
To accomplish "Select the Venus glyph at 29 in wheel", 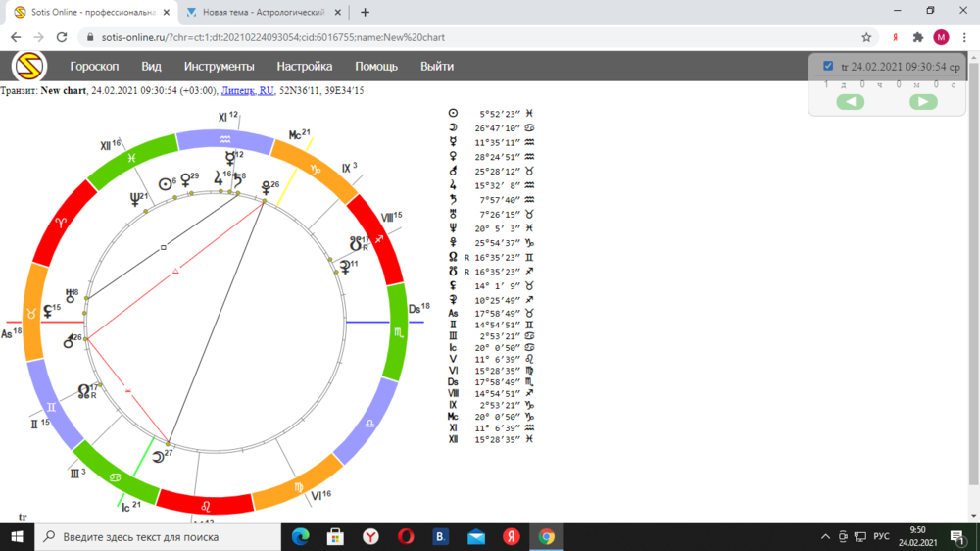I will (185, 181).
